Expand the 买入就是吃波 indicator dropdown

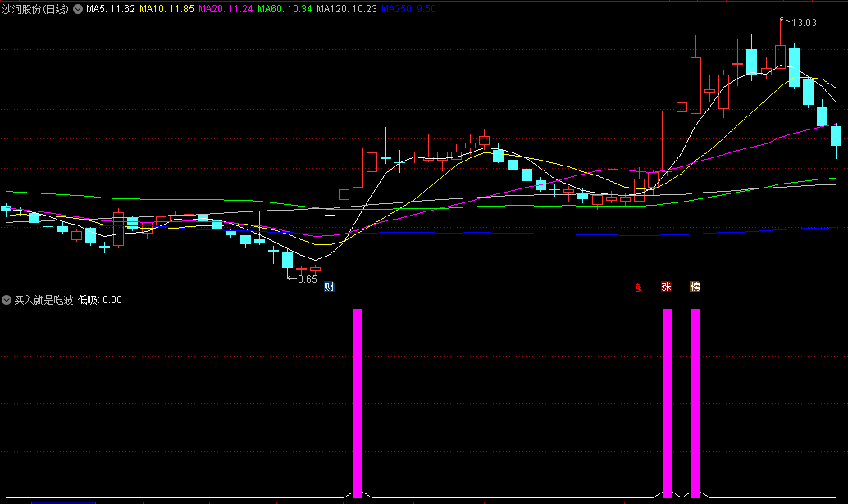(7, 300)
